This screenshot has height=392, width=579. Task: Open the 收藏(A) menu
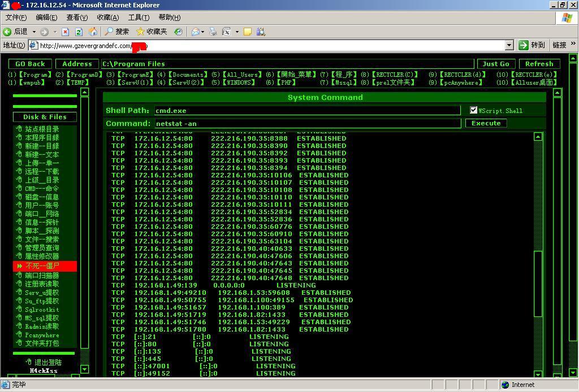click(108, 18)
